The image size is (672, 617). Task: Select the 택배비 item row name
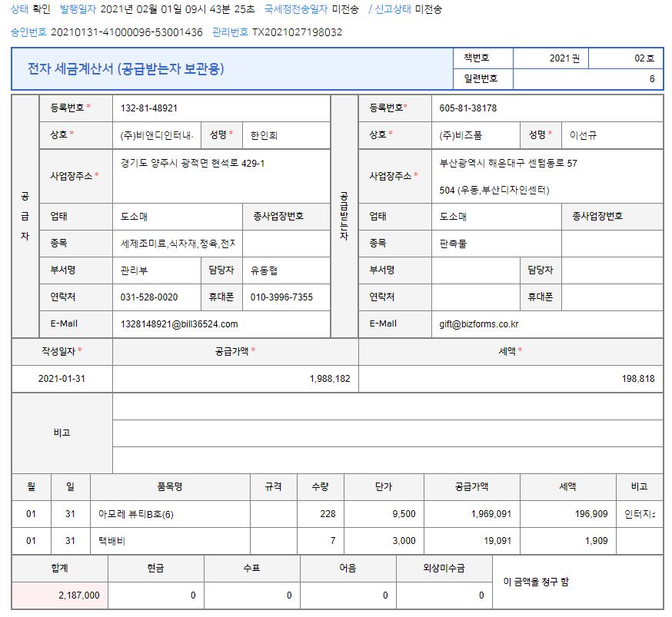[x=170, y=541]
